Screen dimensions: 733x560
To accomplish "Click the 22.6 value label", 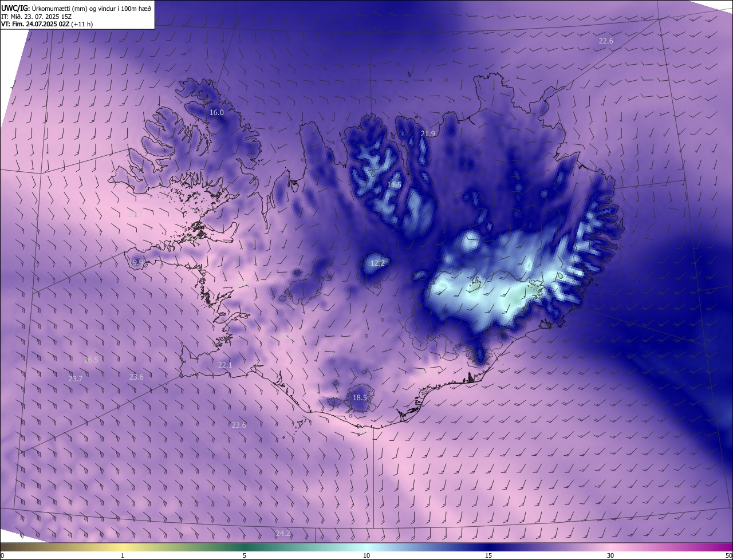I will click(x=606, y=41).
